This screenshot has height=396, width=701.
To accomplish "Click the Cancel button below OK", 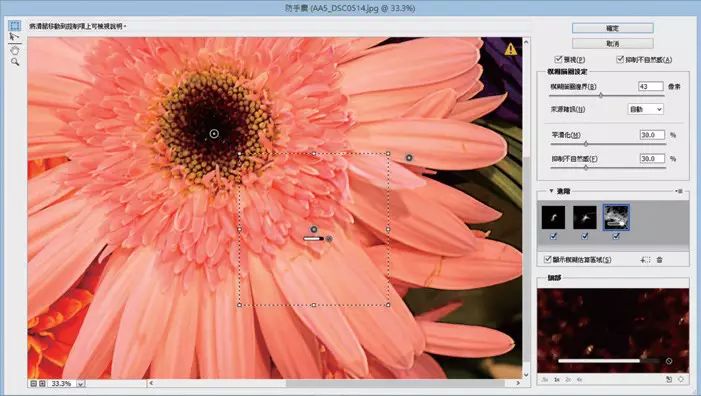I will tap(612, 43).
